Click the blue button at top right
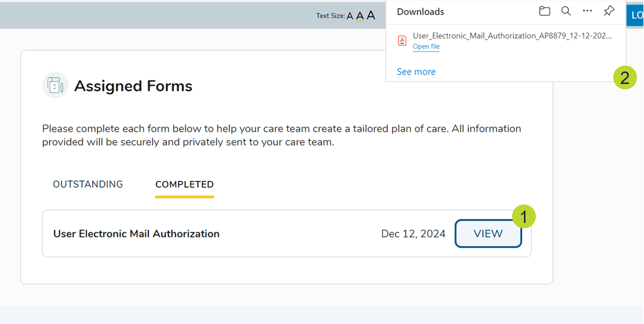This screenshot has width=644, height=324. [x=636, y=15]
